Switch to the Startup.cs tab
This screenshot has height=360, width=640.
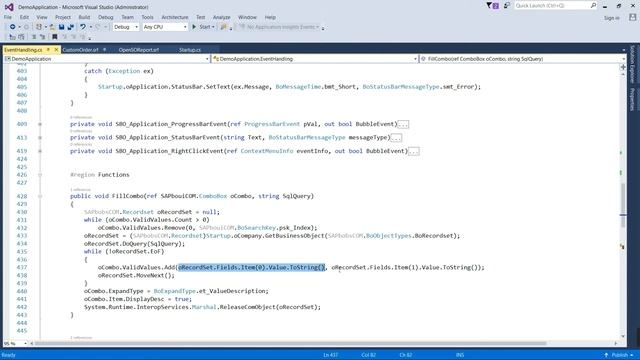click(x=190, y=50)
